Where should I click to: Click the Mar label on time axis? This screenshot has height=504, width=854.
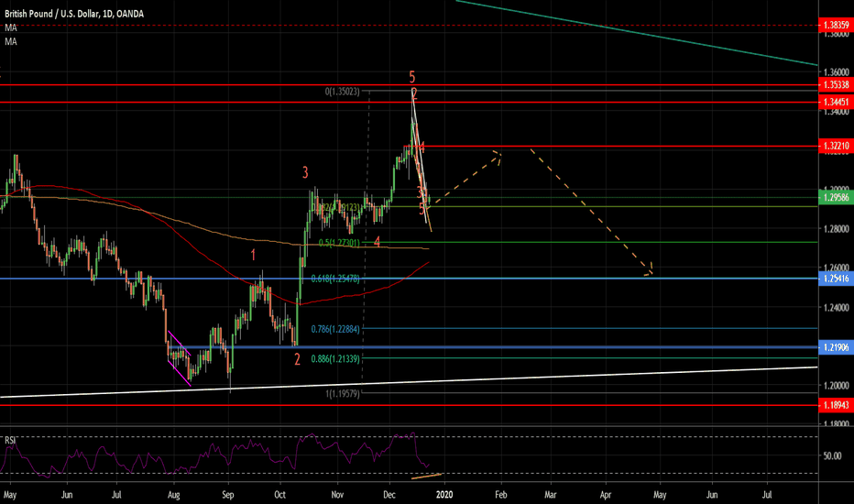coord(551,495)
